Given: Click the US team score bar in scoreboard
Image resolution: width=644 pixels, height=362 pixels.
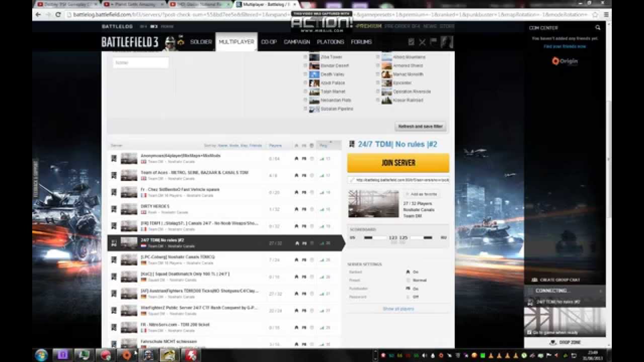Looking at the screenshot, I should point(375,237).
